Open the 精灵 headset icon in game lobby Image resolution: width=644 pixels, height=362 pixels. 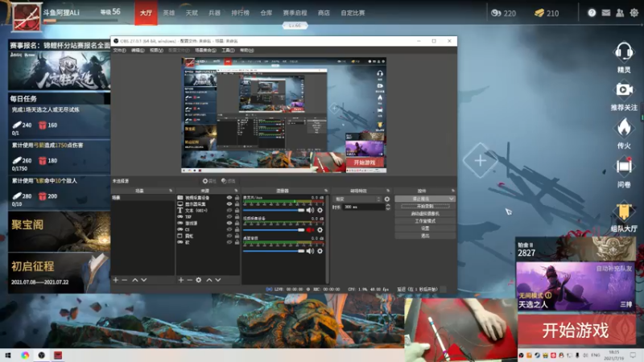pyautogui.click(x=623, y=52)
